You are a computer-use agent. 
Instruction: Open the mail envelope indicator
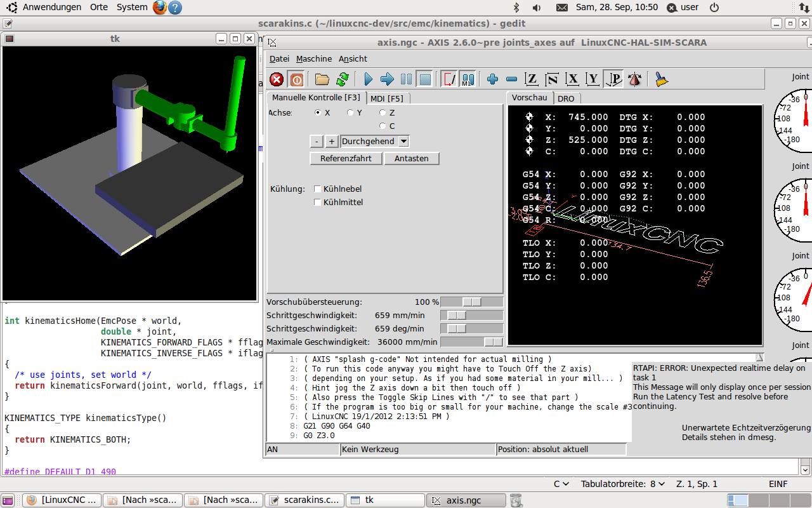click(561, 8)
